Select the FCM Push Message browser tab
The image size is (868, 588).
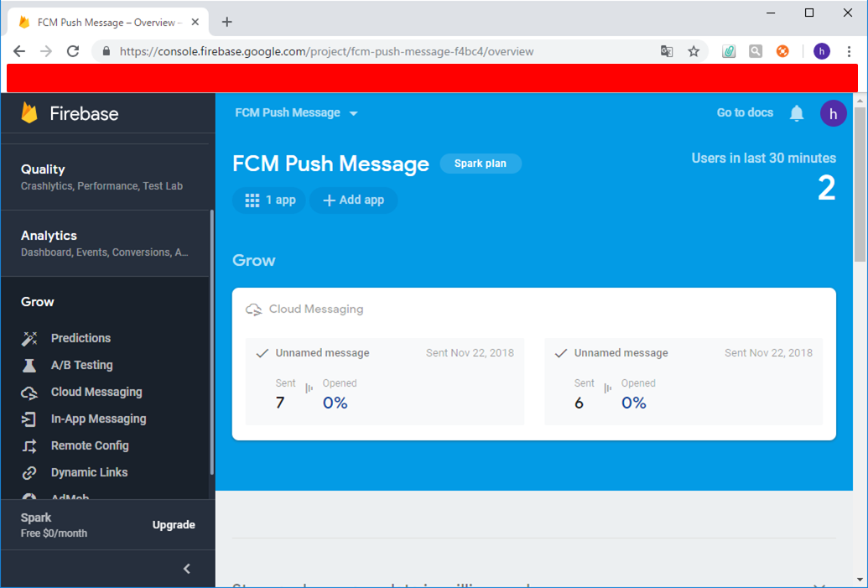coord(108,22)
